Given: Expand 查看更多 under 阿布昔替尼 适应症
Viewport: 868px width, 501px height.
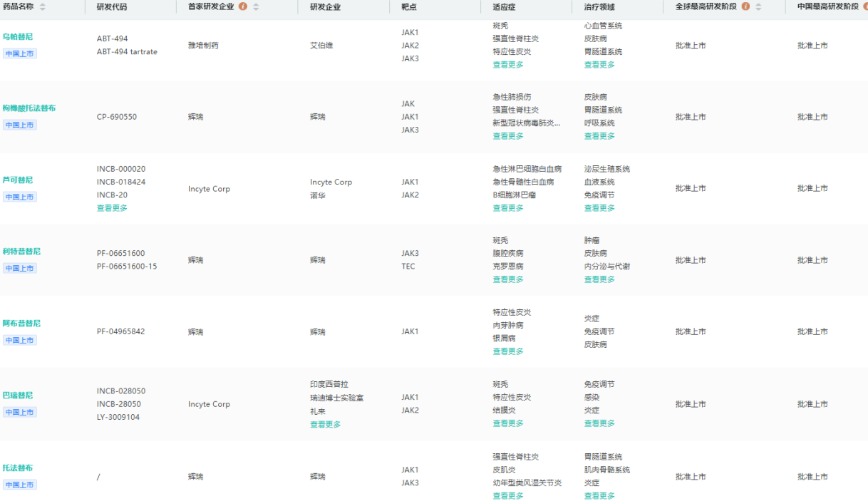Looking at the screenshot, I should 508,351.
